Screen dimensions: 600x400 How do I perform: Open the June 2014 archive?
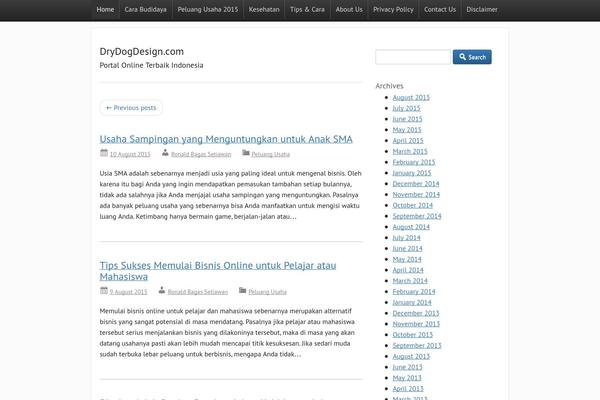(x=408, y=248)
